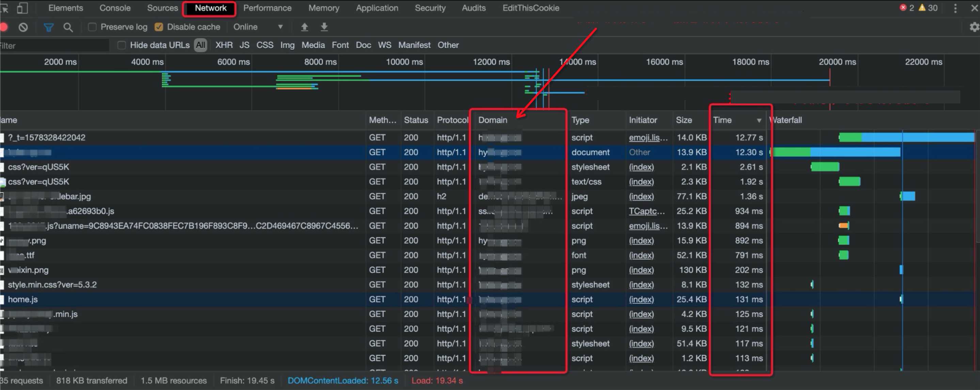Switch to the Performance tab
The width and height of the screenshot is (980, 390).
pos(267,8)
